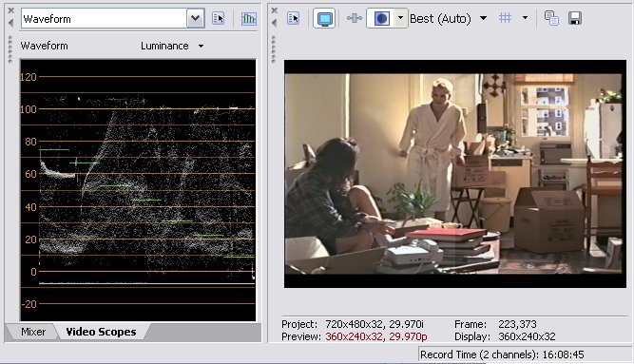
Task: Close the video preview panel
Action: (x=275, y=10)
